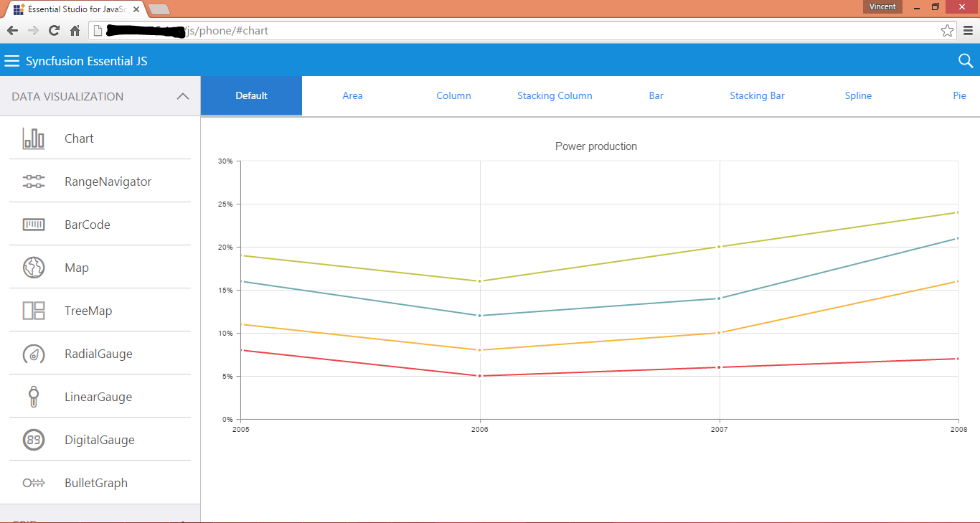Image resolution: width=980 pixels, height=523 pixels.
Task: Open the Chrome settings menu
Action: pyautogui.click(x=968, y=31)
